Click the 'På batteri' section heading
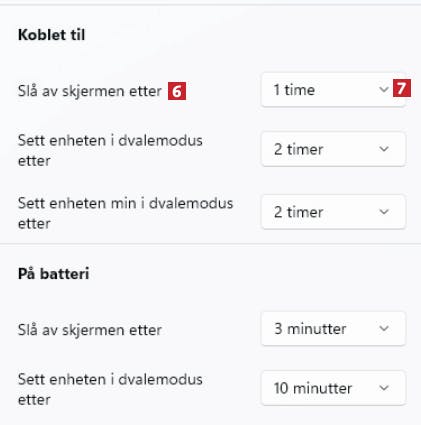This screenshot has width=421, height=425. click(53, 274)
